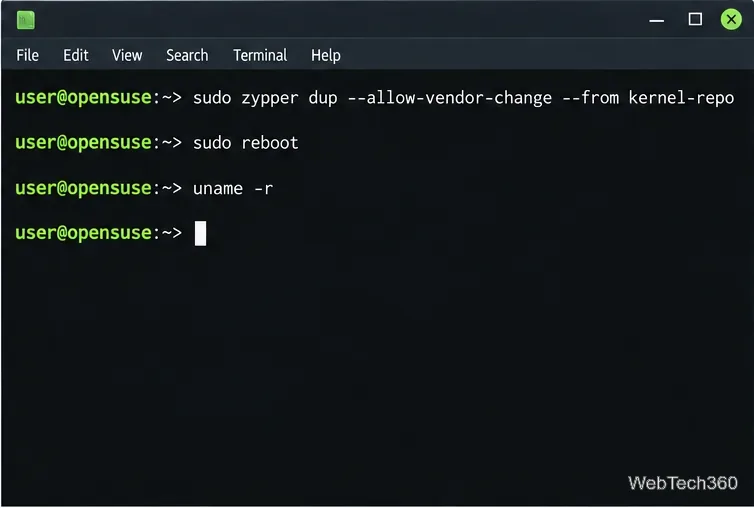Open the View menu

click(x=127, y=55)
